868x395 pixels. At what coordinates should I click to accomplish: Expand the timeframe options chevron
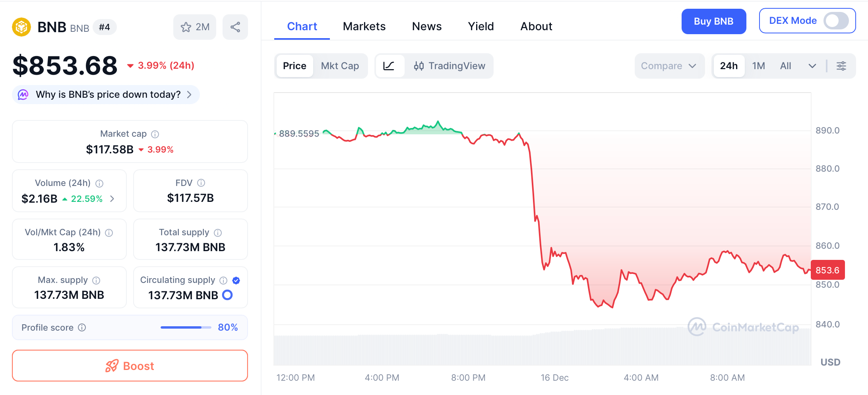812,66
